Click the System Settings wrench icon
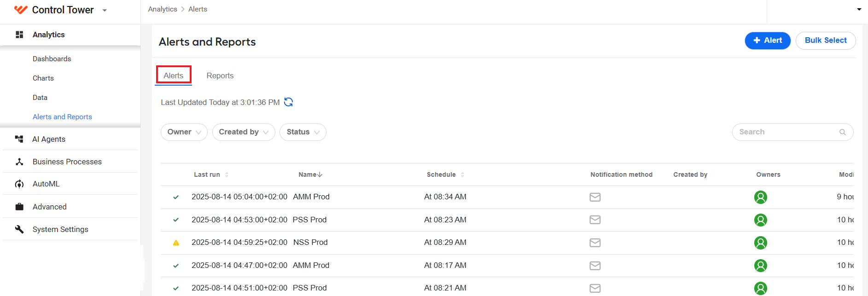Image resolution: width=868 pixels, height=296 pixels. 19,229
